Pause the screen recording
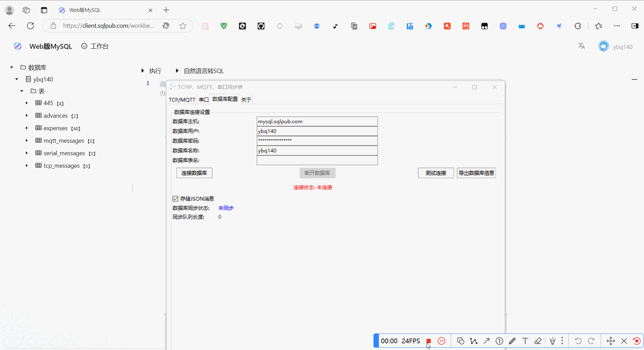Viewport: 644px width, 350px height. click(x=442, y=341)
